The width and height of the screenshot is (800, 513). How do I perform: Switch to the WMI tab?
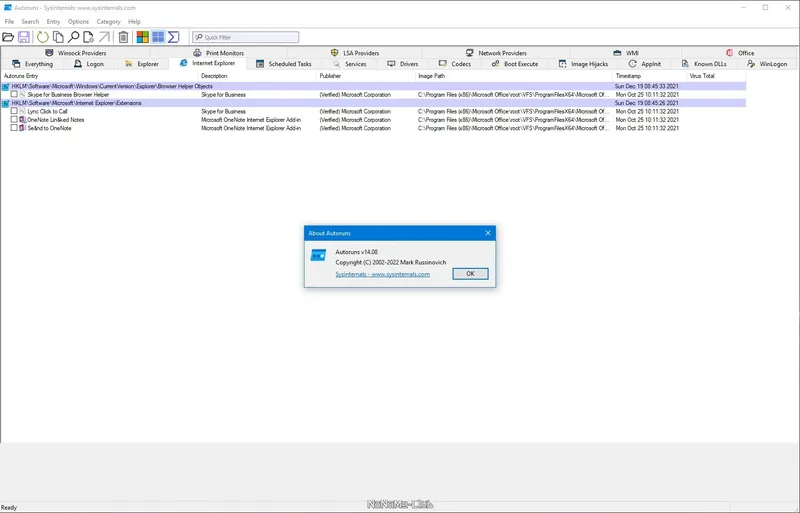[626, 53]
